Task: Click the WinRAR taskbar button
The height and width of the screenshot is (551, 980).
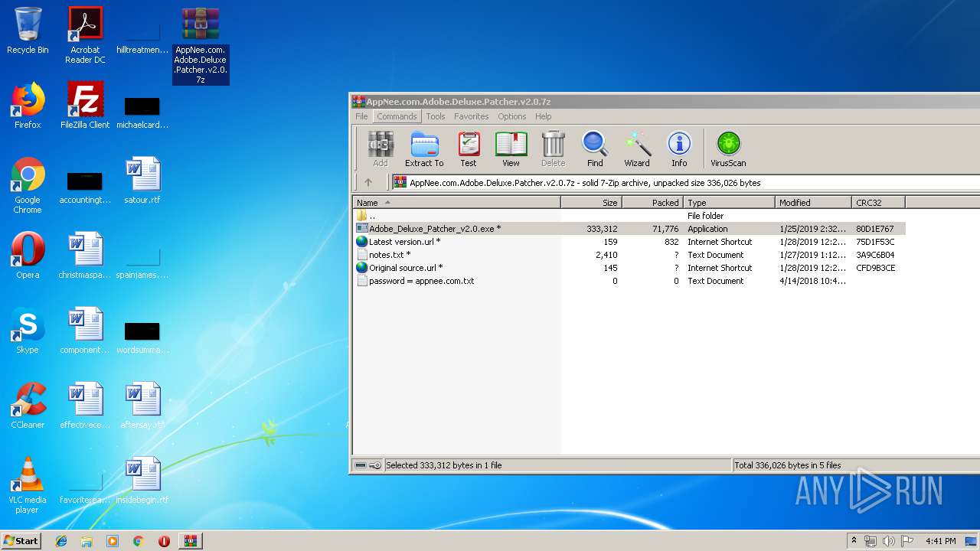Action: tap(191, 541)
